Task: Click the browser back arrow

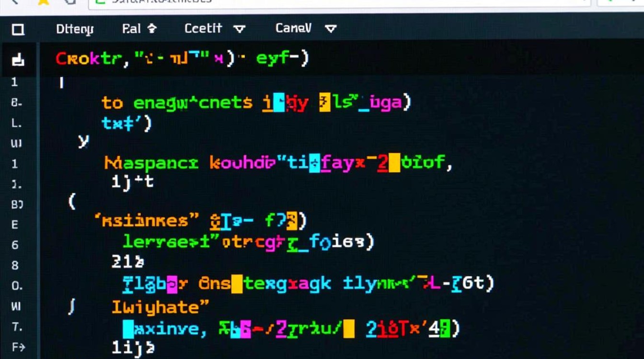Action: (x=14, y=2)
